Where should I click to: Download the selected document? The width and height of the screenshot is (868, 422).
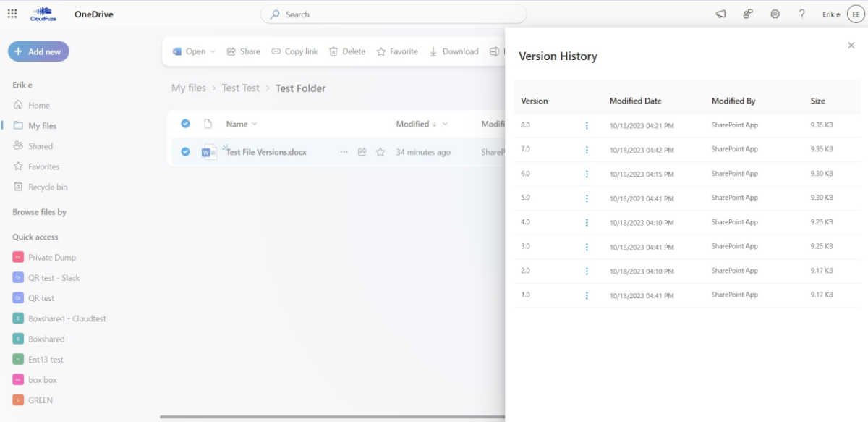(x=454, y=51)
